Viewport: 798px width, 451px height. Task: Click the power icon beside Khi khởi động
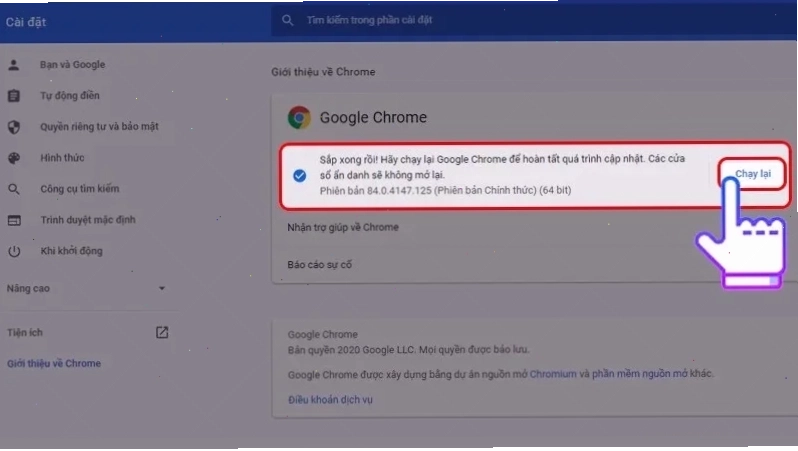click(x=14, y=251)
